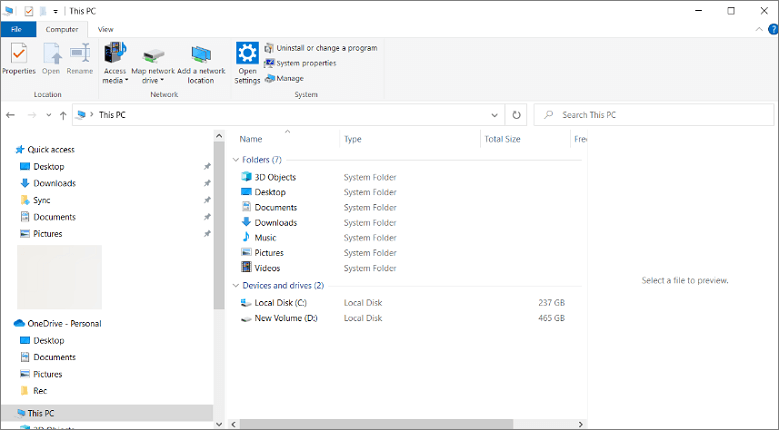Viewport: 779px width, 430px height.
Task: Click the horizontal scrollbar right arrow
Action: pyautogui.click(x=580, y=425)
